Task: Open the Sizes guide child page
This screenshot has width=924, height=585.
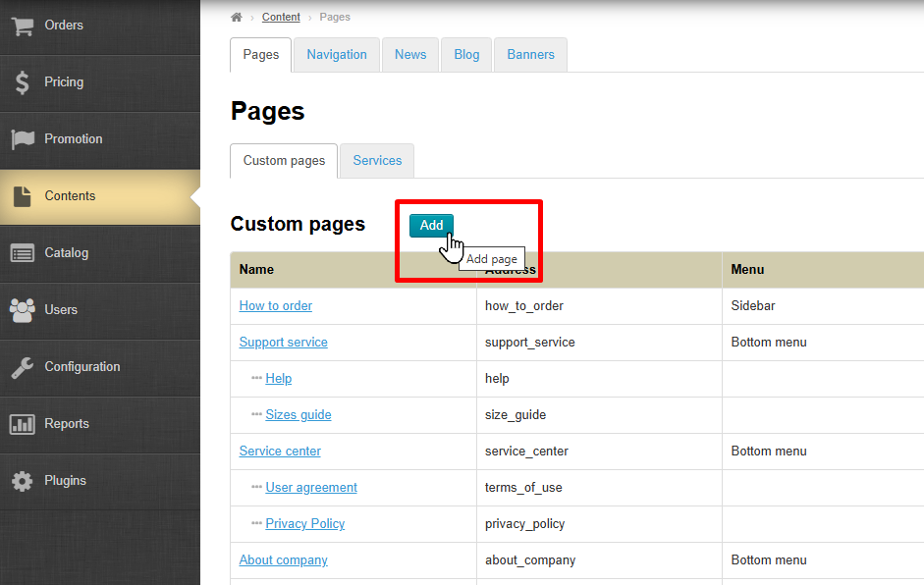Action: [298, 415]
